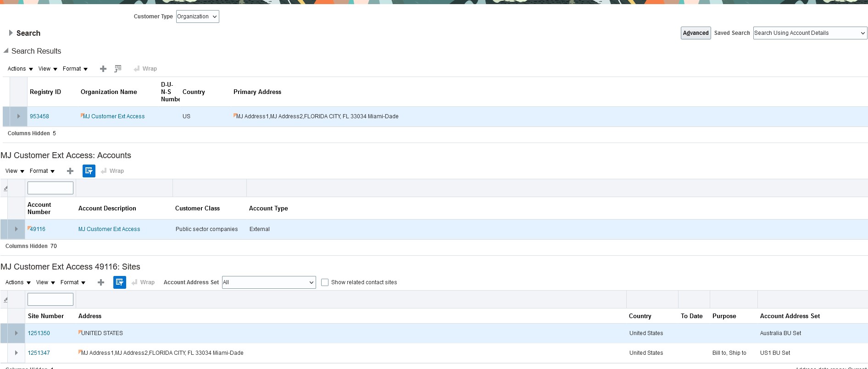Click the add icon in Sites toolbar
Viewport: 868px width, 369px height.
coord(101,282)
